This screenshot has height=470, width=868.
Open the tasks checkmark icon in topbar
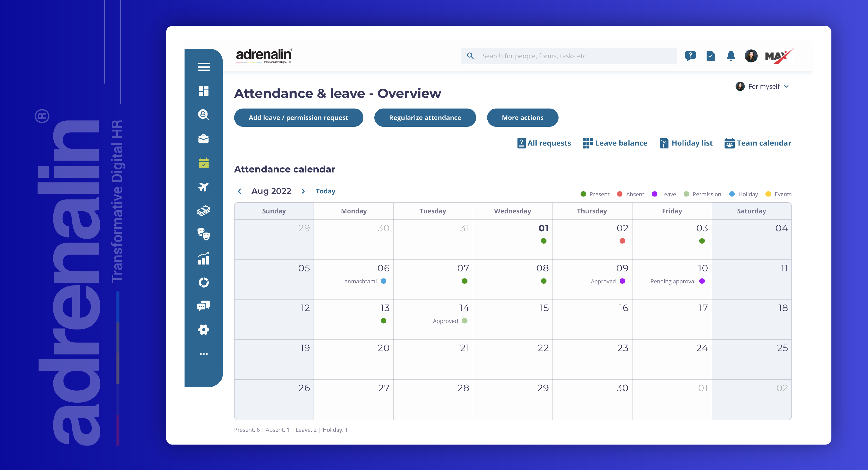click(x=710, y=56)
